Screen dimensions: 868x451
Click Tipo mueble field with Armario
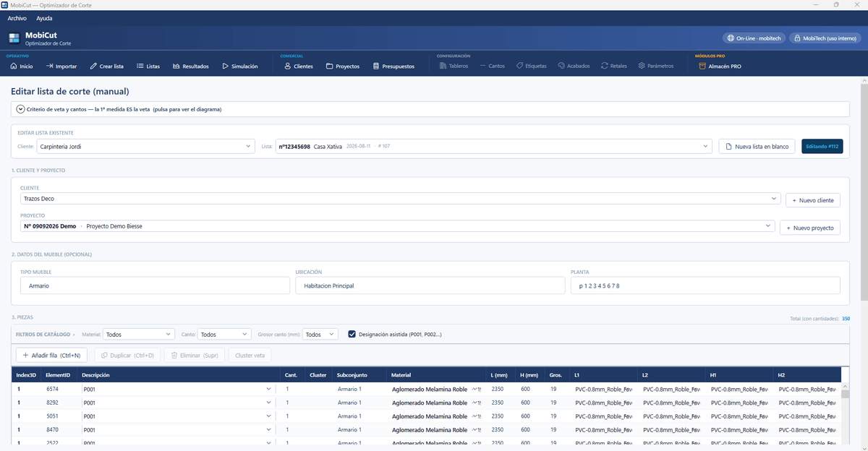coord(155,285)
